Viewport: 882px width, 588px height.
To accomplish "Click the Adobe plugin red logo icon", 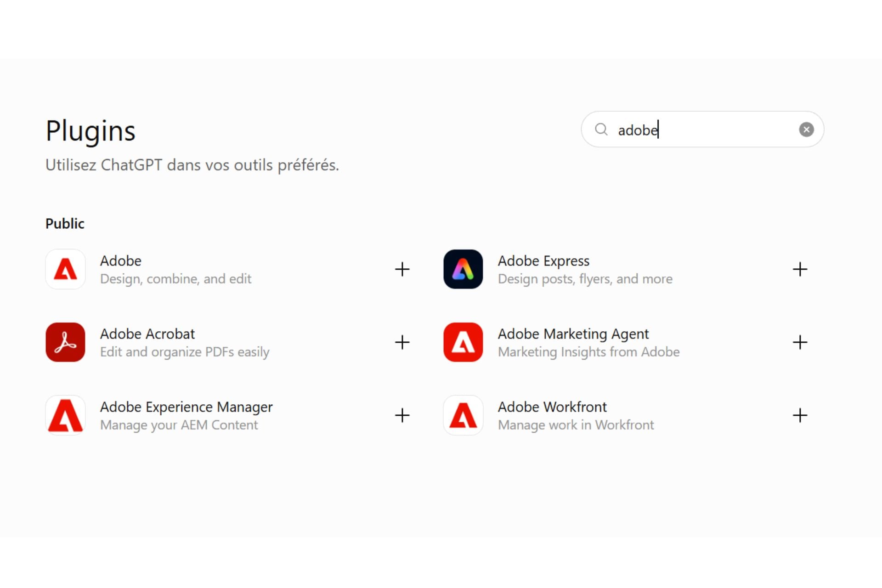I will 65,269.
